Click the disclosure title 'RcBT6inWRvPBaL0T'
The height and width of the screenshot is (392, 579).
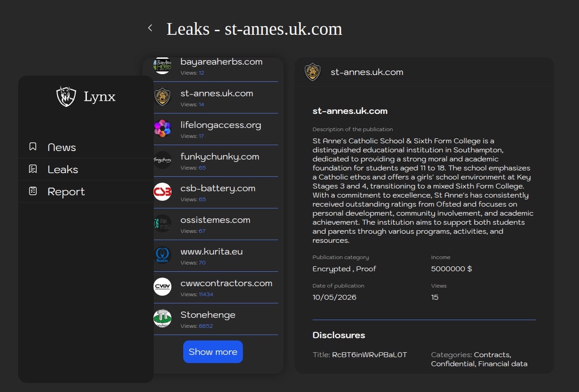[x=370, y=354]
